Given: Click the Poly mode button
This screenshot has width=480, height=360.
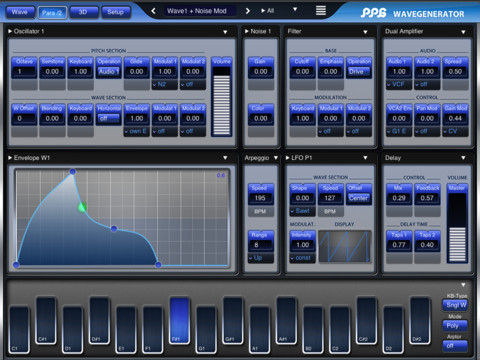Looking at the screenshot, I should (x=455, y=326).
